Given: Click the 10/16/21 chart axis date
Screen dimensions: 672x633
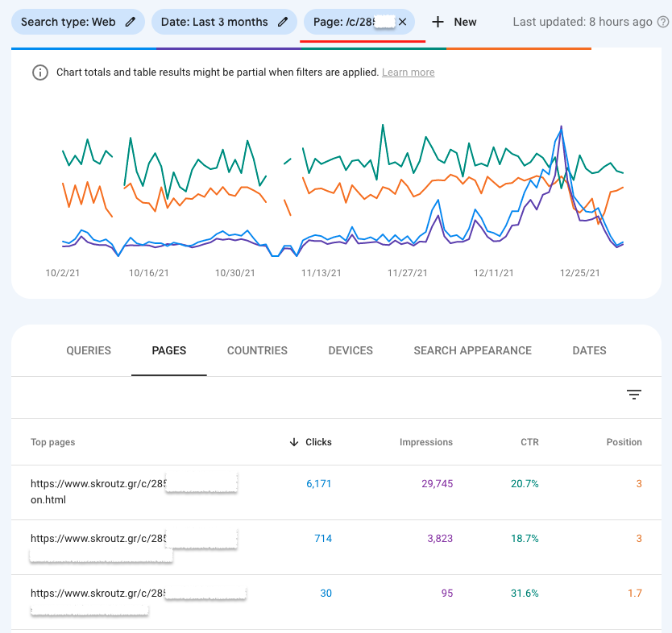Looking at the screenshot, I should (x=149, y=273).
